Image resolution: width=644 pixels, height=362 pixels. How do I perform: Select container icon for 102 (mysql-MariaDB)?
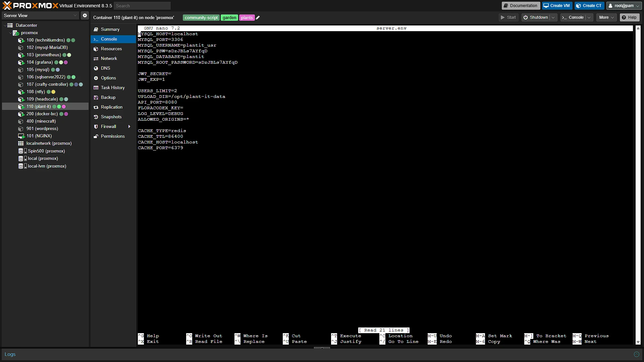21,48
